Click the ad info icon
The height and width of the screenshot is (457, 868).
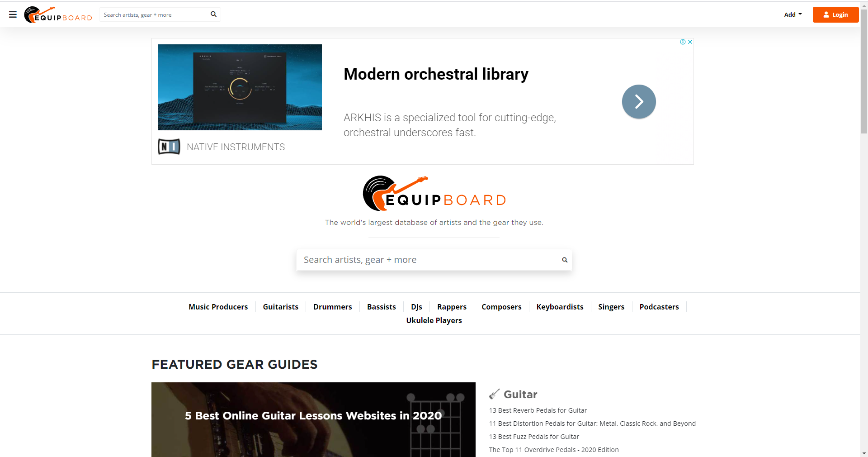683,42
